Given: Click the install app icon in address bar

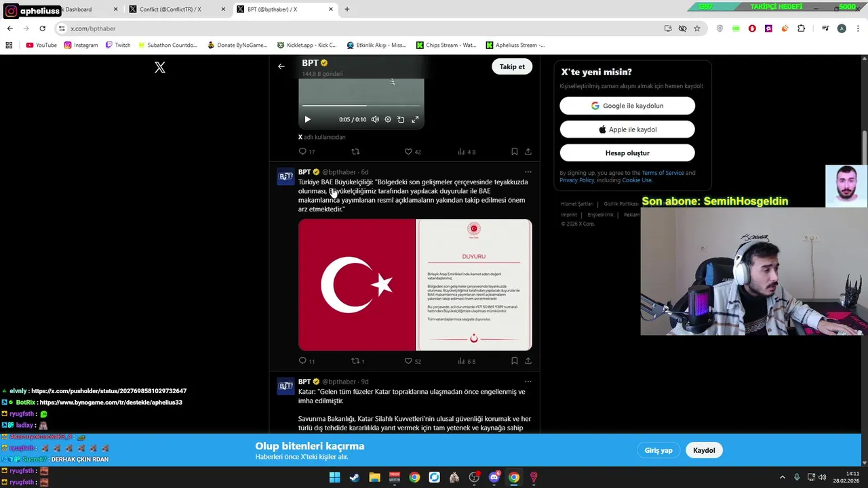Looking at the screenshot, I should tap(668, 28).
